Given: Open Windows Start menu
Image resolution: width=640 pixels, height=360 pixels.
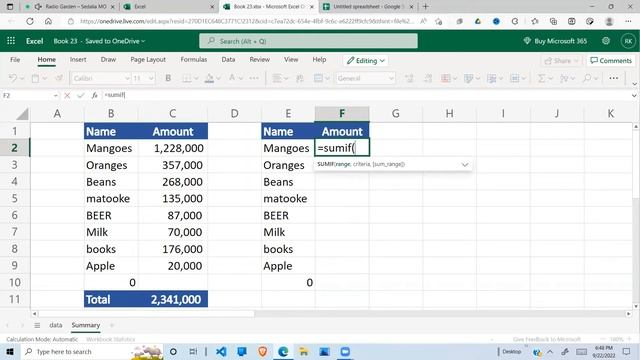Looking at the screenshot, I should click(x=10, y=351).
